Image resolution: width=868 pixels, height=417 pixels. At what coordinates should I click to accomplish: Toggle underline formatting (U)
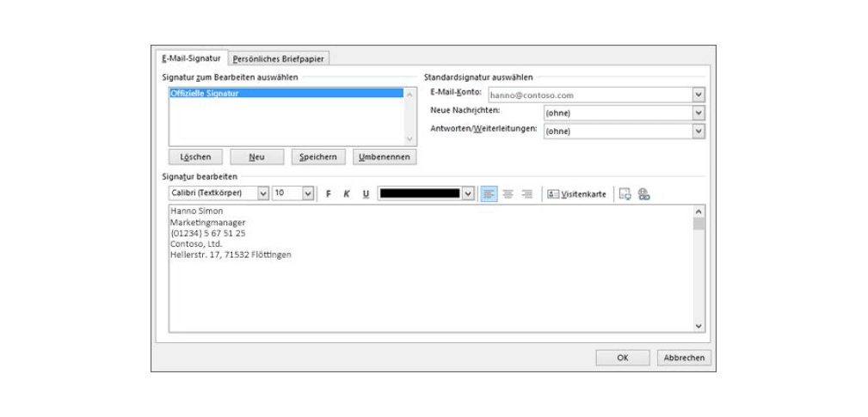[x=366, y=194]
